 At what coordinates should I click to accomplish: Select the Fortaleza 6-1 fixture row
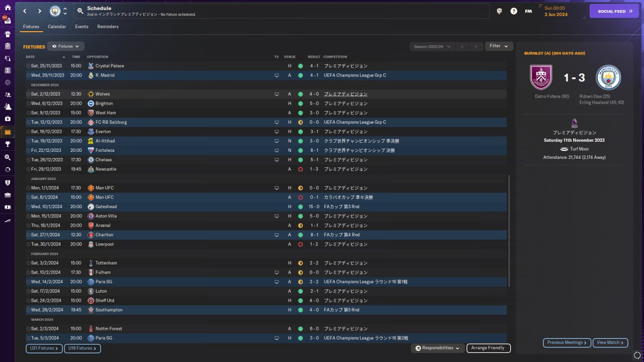tap(266, 150)
